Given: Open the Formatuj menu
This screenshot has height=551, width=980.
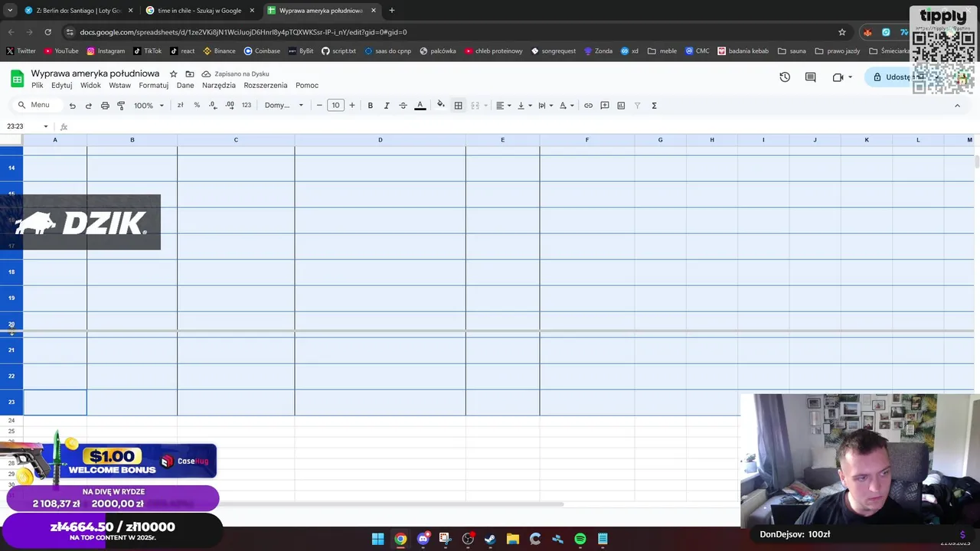Looking at the screenshot, I should [153, 86].
